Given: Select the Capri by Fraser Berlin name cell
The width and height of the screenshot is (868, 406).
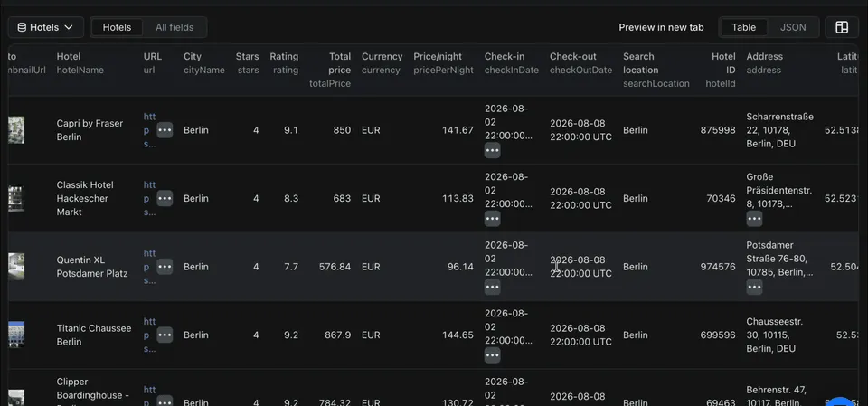Looking at the screenshot, I should 90,130.
